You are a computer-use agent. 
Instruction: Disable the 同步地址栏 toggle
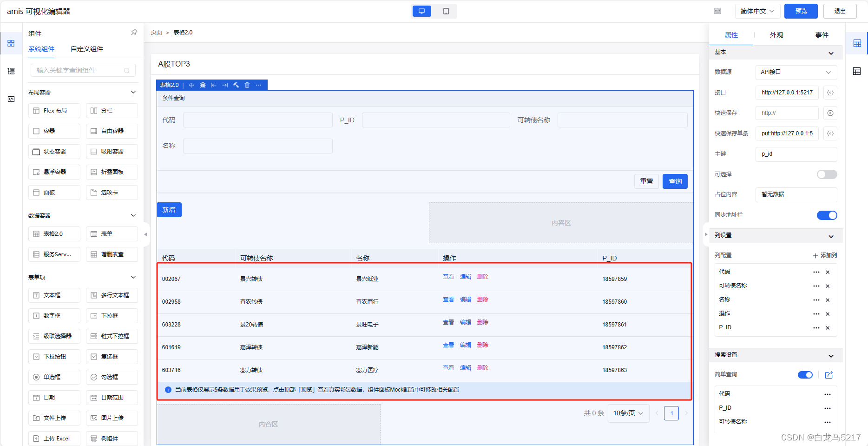point(827,215)
